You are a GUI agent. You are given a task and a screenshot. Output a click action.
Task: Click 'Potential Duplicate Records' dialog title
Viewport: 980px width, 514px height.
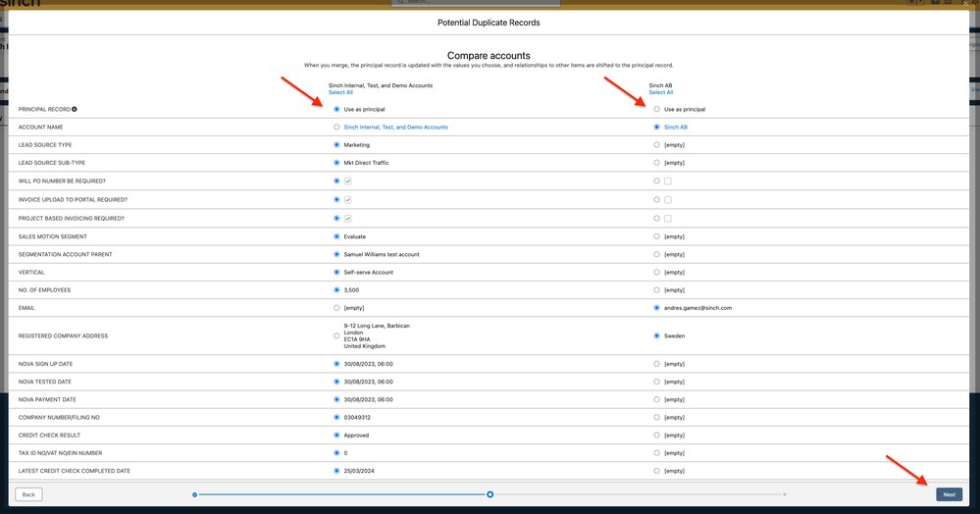(x=489, y=23)
